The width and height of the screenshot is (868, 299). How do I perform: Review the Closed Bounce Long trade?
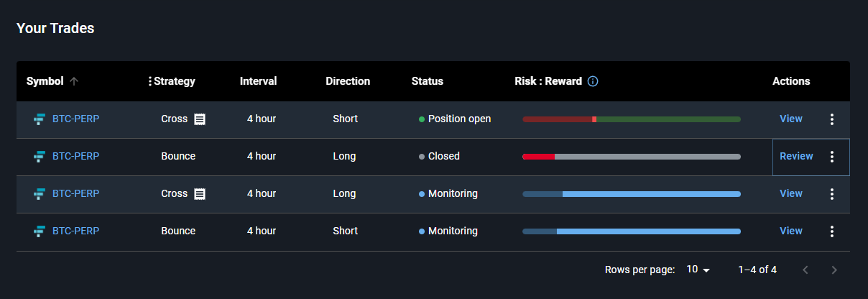point(796,156)
